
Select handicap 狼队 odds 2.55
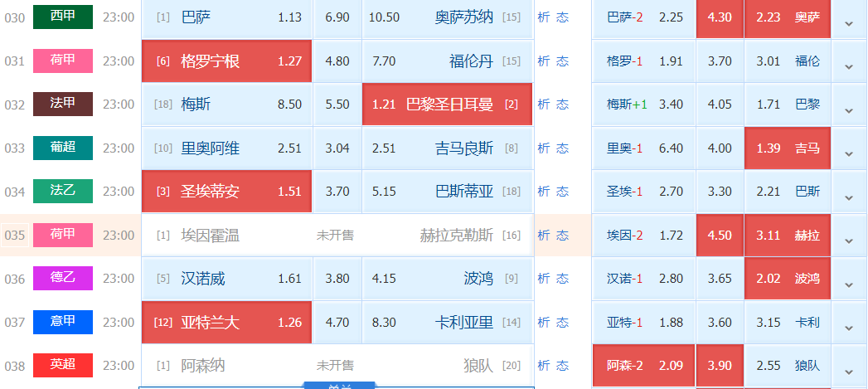(788, 366)
